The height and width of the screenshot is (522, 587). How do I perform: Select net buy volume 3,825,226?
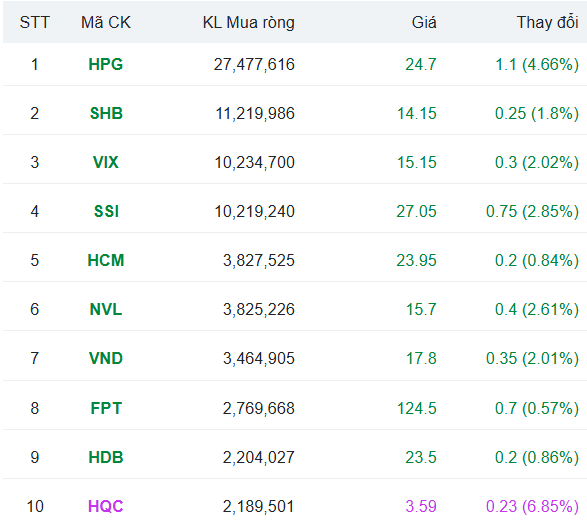pyautogui.click(x=259, y=310)
